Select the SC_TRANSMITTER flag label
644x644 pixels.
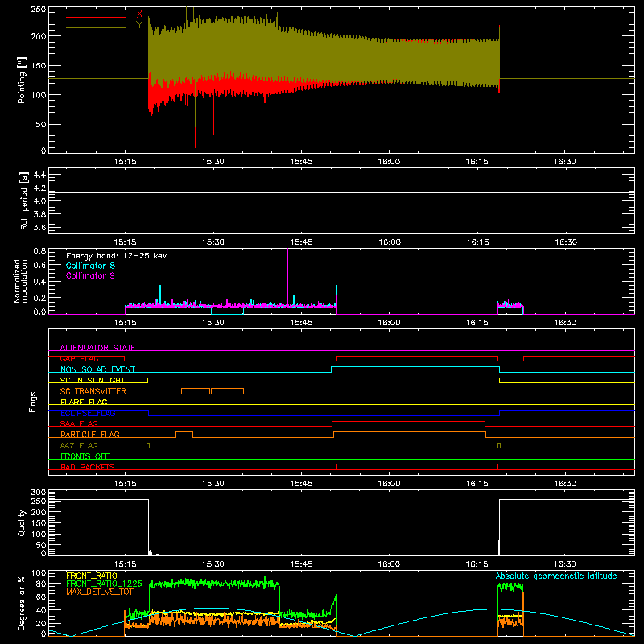tap(93, 391)
